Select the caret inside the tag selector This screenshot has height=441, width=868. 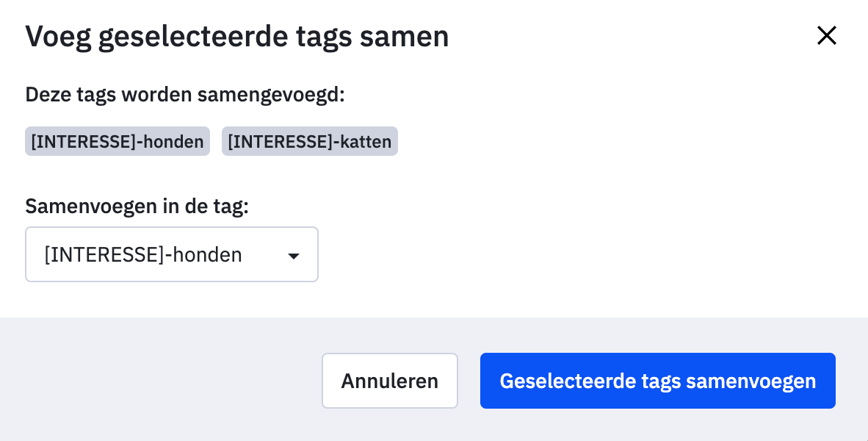click(x=294, y=256)
